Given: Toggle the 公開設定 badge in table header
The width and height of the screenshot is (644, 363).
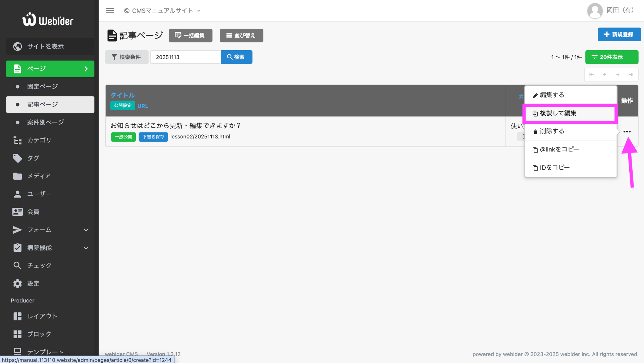Looking at the screenshot, I should pos(122,105).
